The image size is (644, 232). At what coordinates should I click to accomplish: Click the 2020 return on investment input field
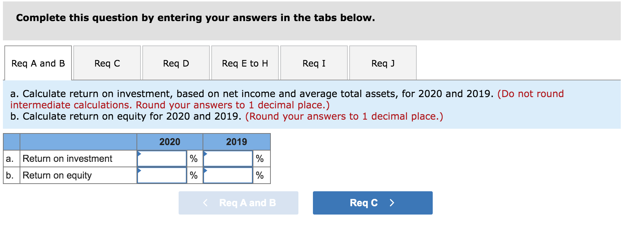162,159
